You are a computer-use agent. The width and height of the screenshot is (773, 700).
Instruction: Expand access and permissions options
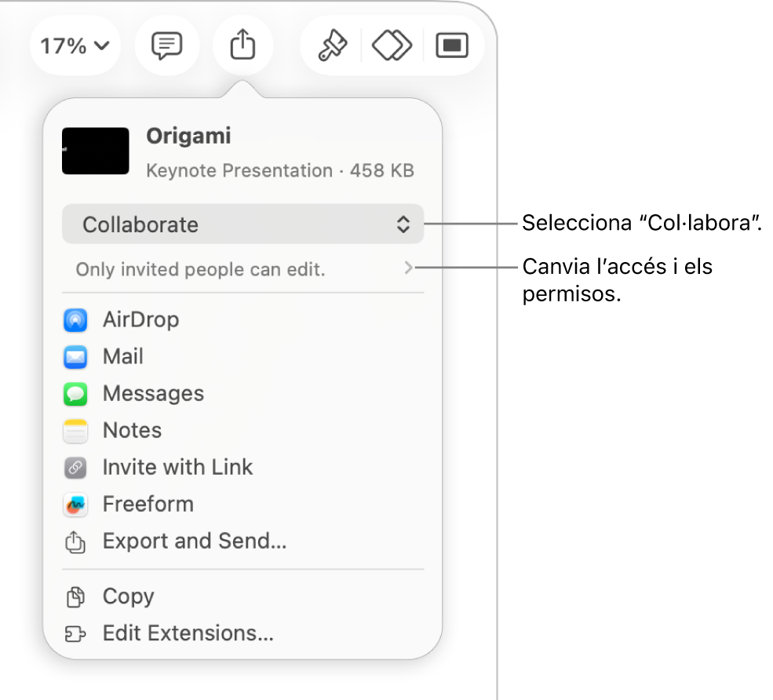(x=408, y=269)
